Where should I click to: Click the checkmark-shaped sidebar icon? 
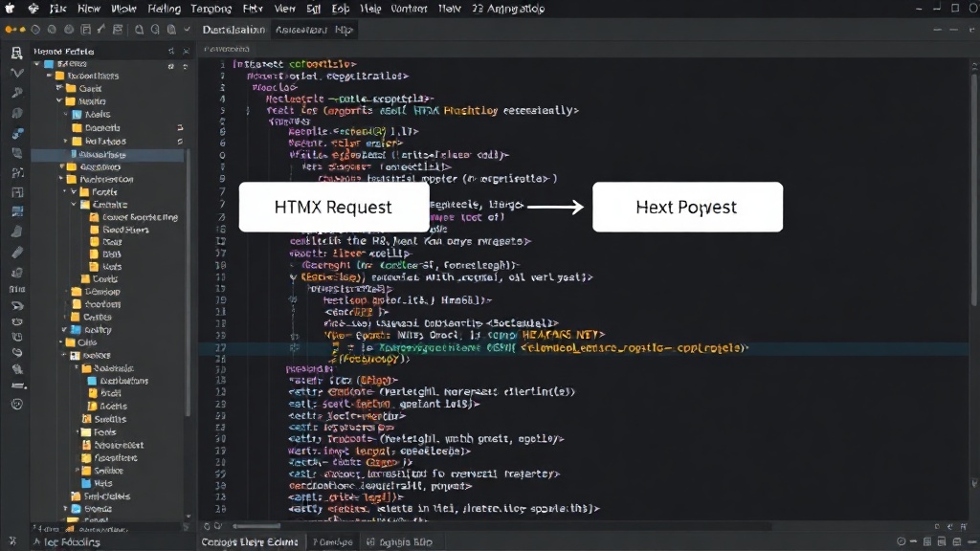click(x=17, y=73)
